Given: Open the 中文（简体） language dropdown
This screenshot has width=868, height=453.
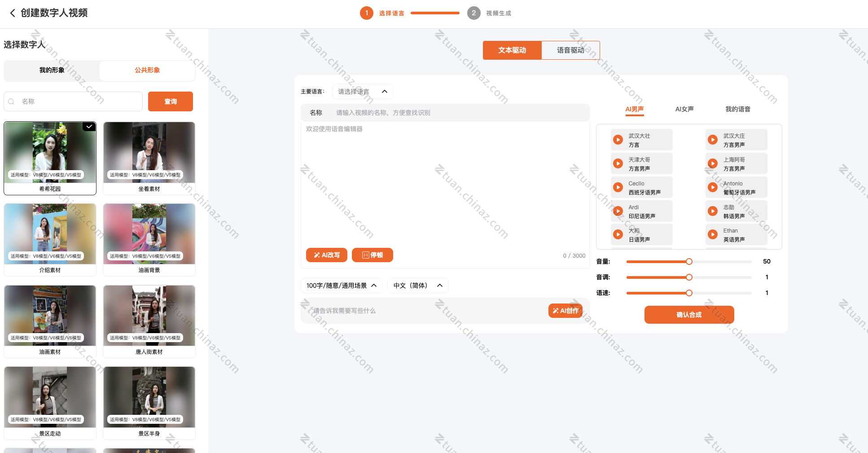Looking at the screenshot, I should [x=418, y=286].
